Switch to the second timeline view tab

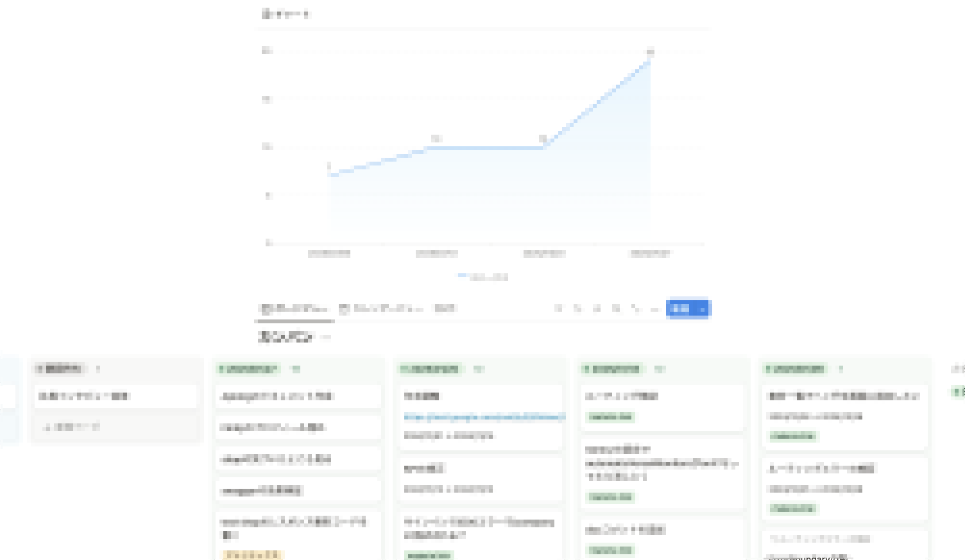[x=381, y=309]
